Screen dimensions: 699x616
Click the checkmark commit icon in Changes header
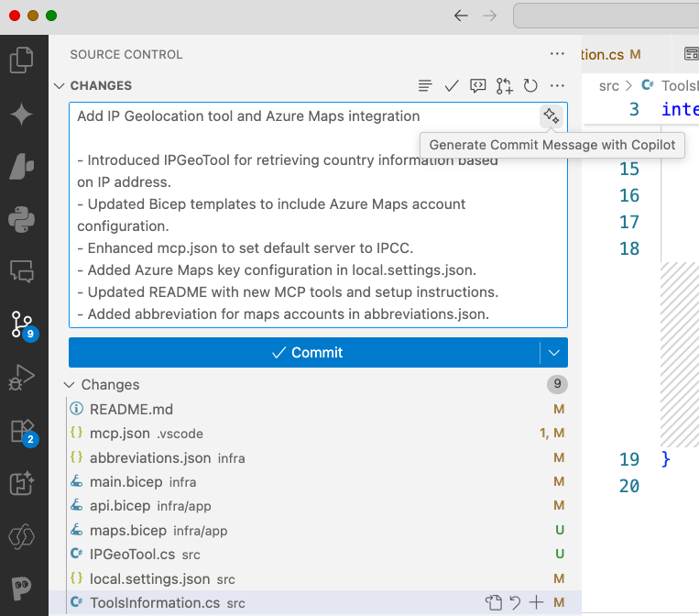click(452, 85)
